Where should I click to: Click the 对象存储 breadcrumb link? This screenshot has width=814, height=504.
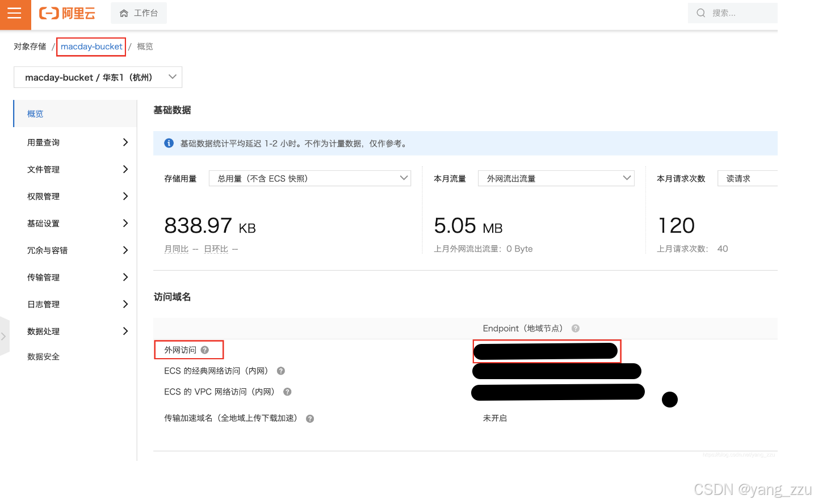coord(30,46)
